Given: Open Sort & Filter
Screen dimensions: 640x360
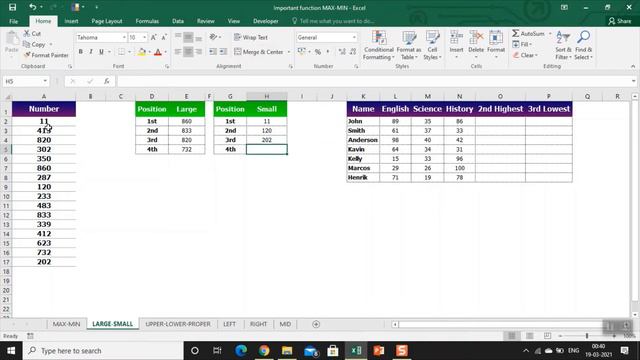Looking at the screenshot, I should point(563,45).
